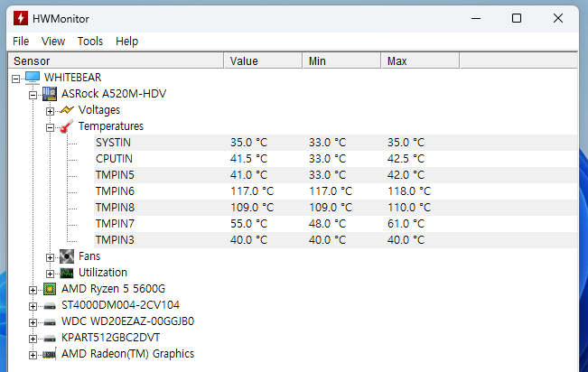Click the ASRock motherboard icon

(x=50, y=94)
